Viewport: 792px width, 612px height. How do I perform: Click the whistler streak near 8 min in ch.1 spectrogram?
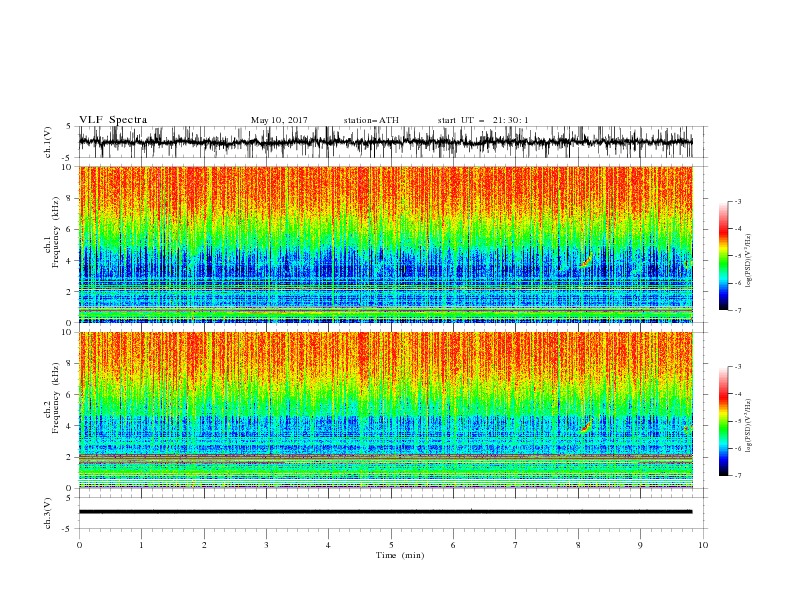point(585,260)
